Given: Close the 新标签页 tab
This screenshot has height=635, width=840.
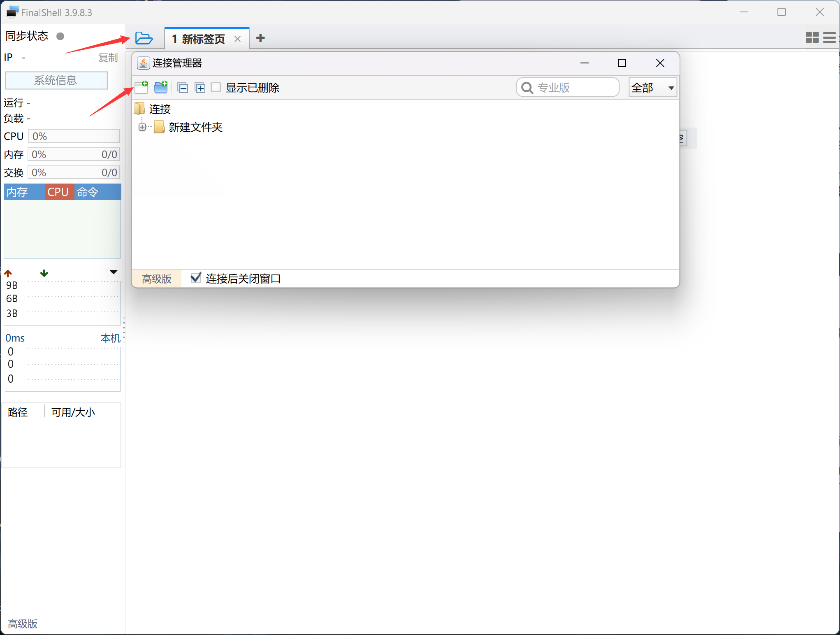Looking at the screenshot, I should coord(237,39).
